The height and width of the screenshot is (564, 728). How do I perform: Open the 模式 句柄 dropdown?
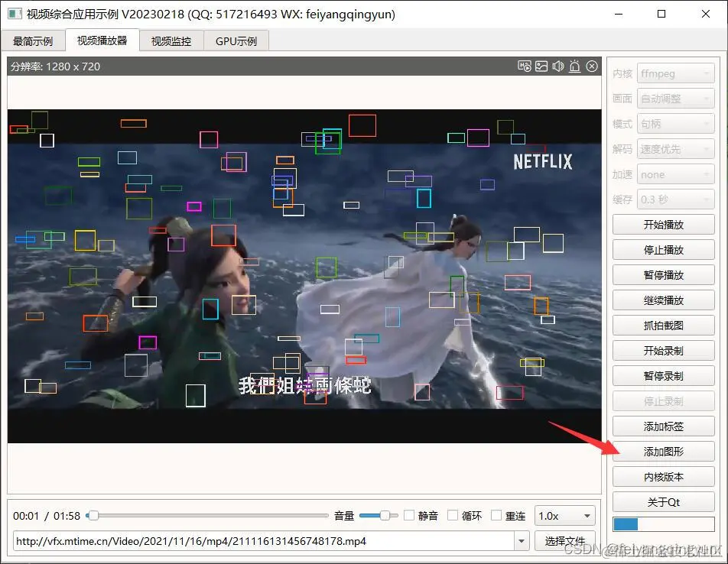tap(675, 124)
